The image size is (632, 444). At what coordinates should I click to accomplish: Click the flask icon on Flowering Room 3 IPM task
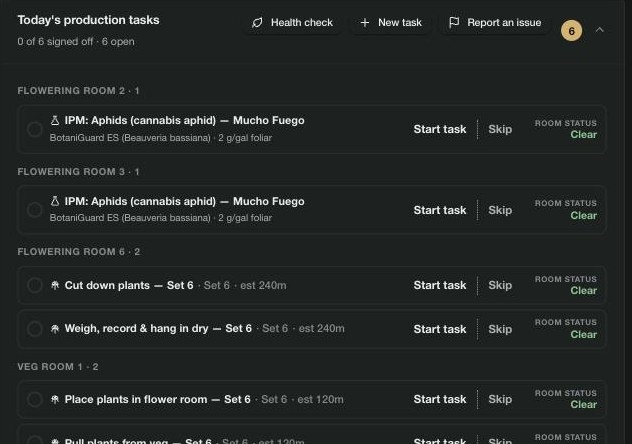click(55, 201)
